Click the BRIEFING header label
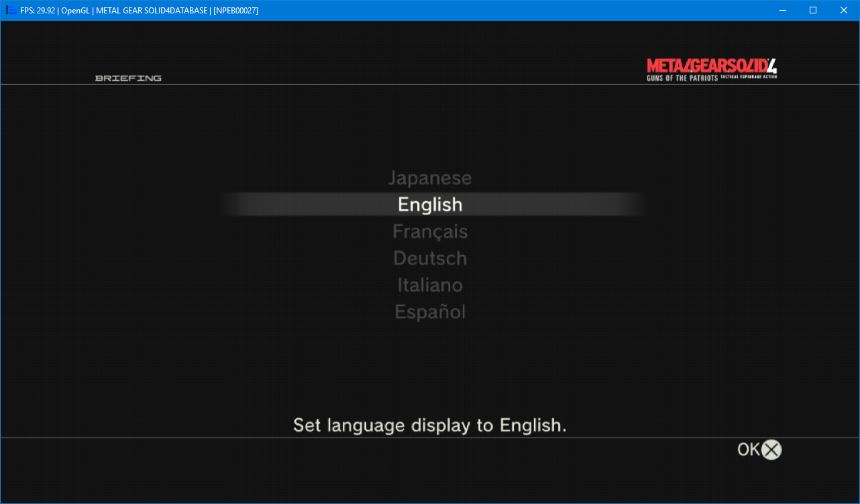This screenshot has width=860, height=504. (x=128, y=78)
